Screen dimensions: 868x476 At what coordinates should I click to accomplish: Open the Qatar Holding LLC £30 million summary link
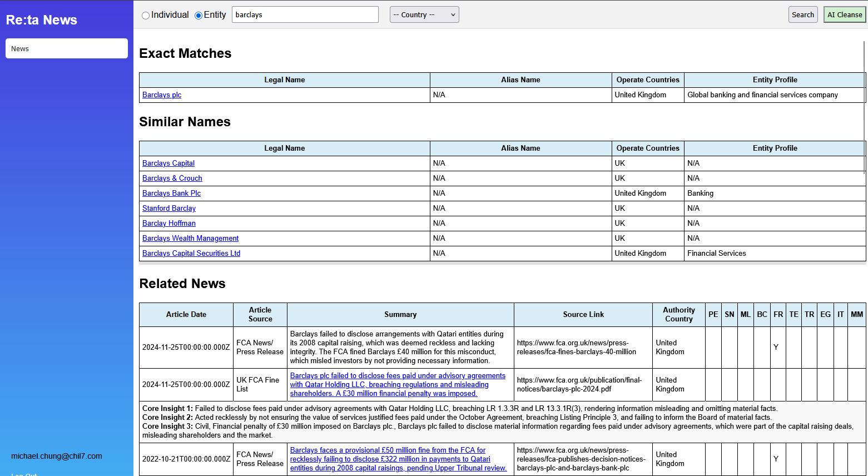tap(398, 385)
